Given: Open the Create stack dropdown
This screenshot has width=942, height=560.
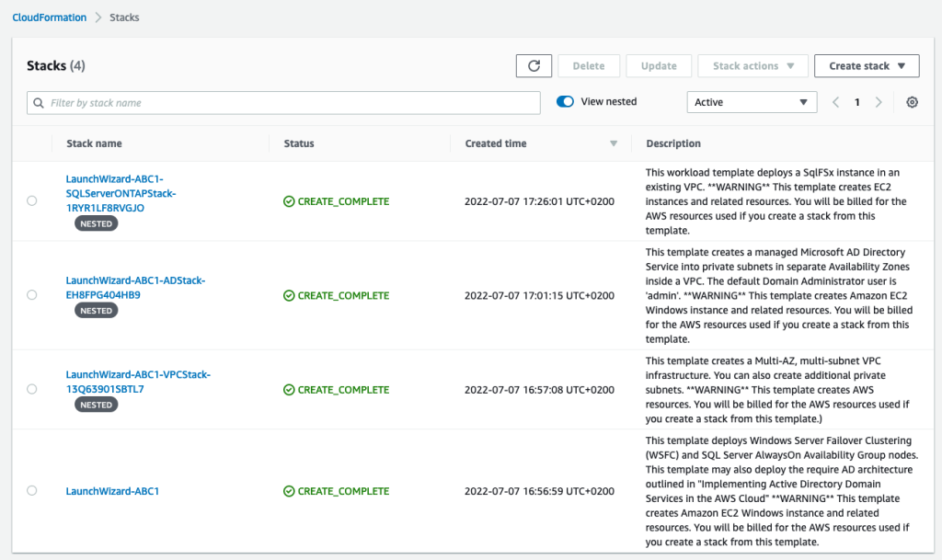Looking at the screenshot, I should point(866,65).
